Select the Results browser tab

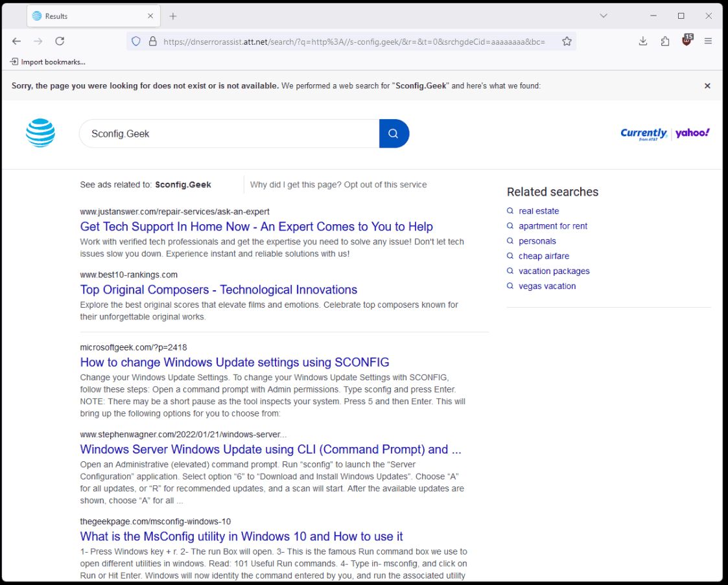click(x=94, y=16)
